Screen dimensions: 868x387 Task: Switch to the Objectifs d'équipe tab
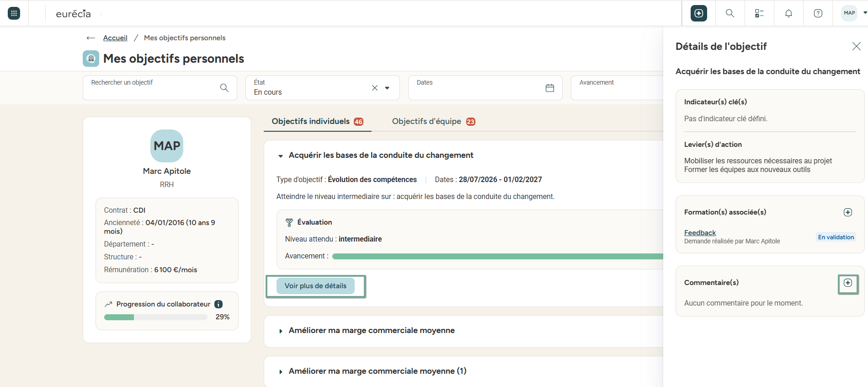point(433,121)
